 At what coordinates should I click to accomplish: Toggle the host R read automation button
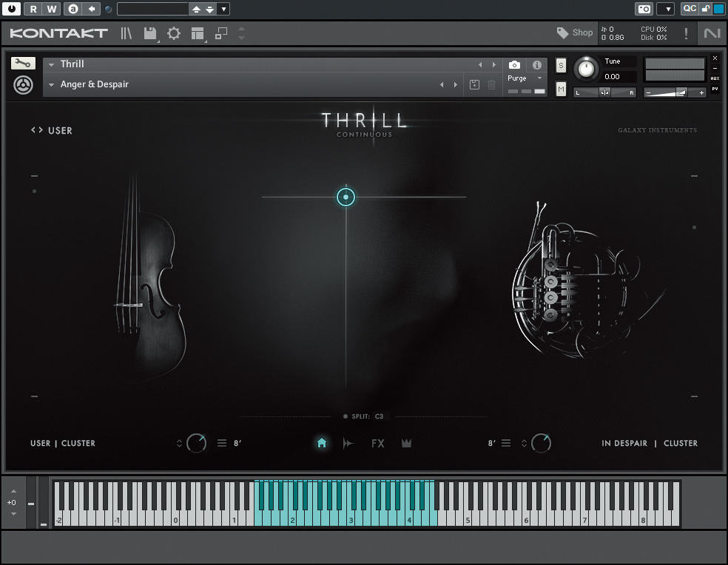(x=33, y=9)
